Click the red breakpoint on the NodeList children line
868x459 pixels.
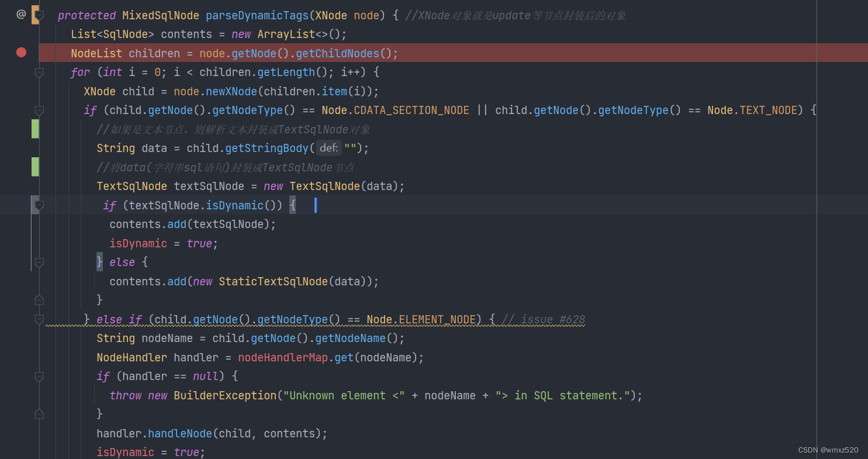21,53
